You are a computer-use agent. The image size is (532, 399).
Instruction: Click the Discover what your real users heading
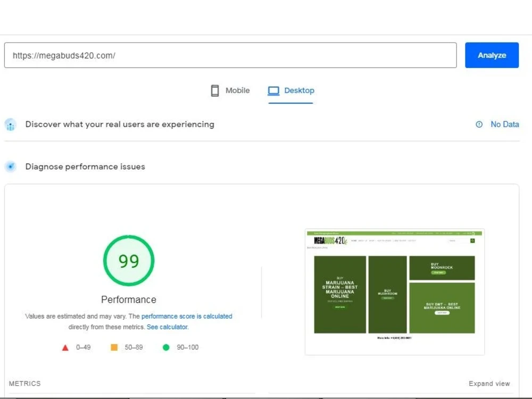120,124
